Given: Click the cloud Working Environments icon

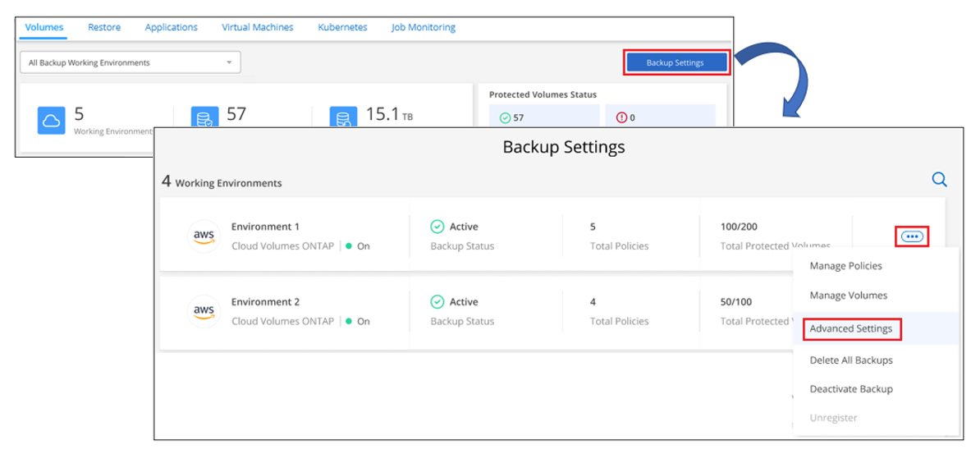Looking at the screenshot, I should coord(52,122).
